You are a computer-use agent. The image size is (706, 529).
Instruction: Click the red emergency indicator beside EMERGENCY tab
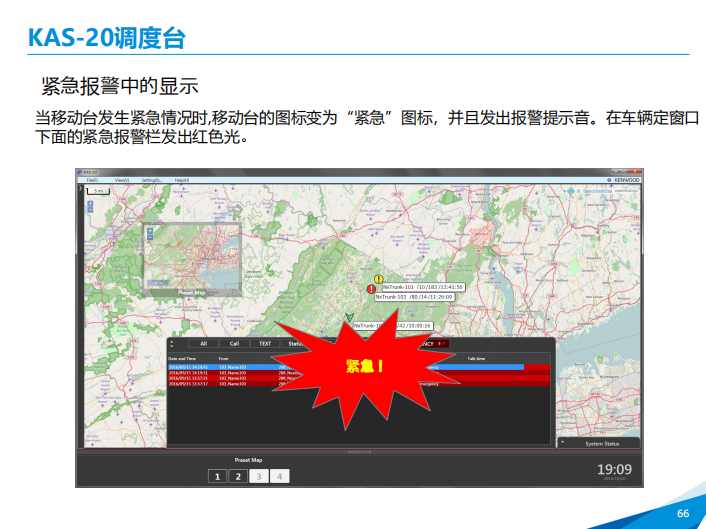438,343
